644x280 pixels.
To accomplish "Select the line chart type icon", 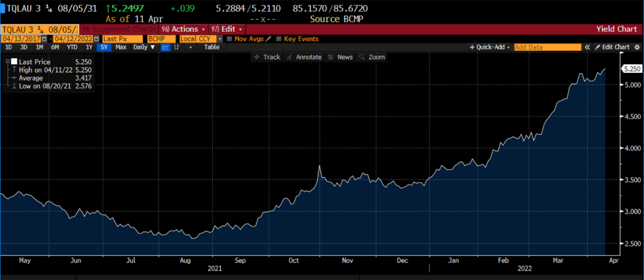I will point(165,47).
